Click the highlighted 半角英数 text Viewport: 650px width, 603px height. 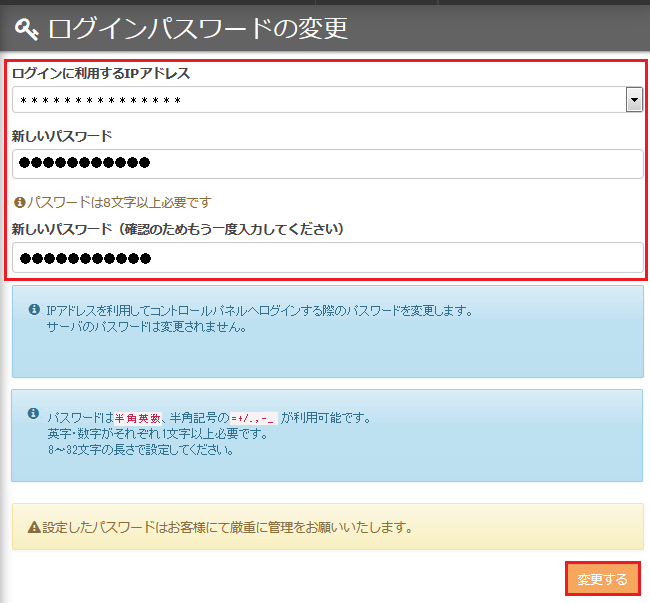[x=137, y=418]
